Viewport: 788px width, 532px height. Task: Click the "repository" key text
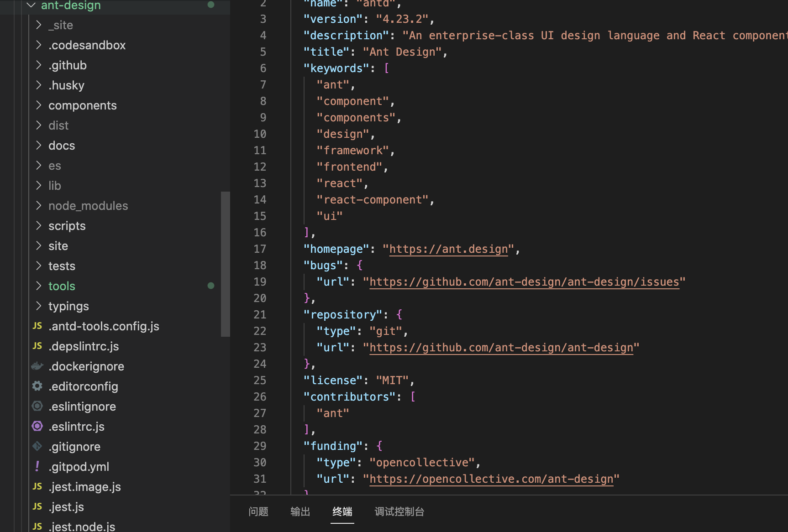(343, 315)
